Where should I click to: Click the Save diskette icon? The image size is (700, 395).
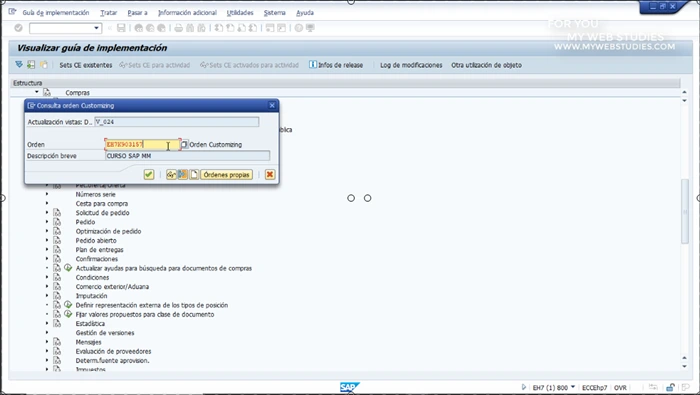click(x=121, y=28)
